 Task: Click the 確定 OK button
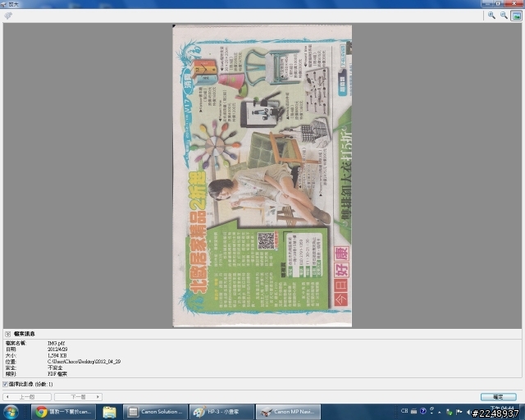[x=498, y=397]
